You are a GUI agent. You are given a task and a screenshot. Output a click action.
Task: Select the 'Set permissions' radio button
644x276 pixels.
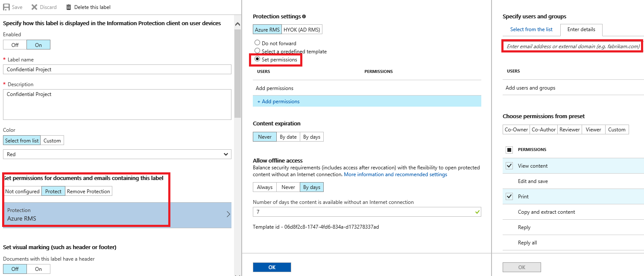257,59
